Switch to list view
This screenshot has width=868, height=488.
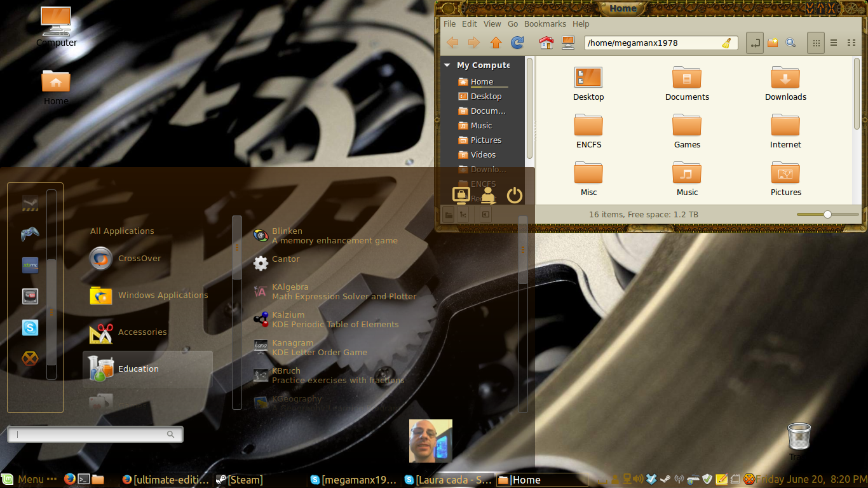pyautogui.click(x=834, y=43)
